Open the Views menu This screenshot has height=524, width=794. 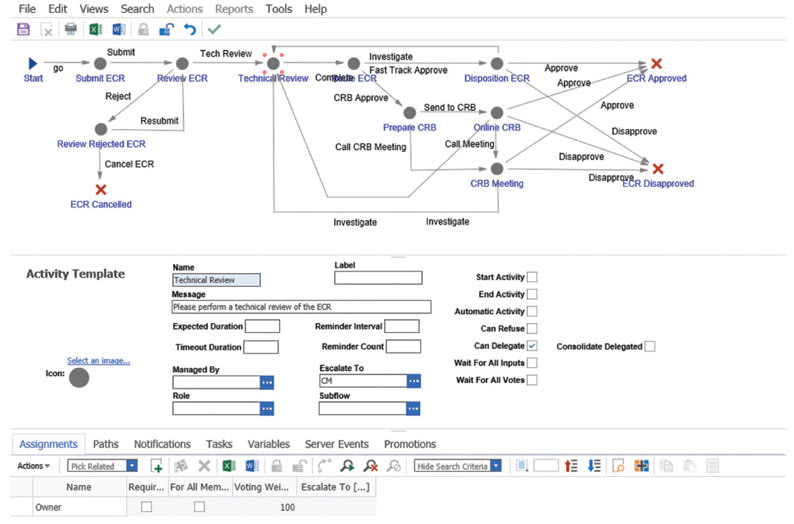click(x=94, y=9)
